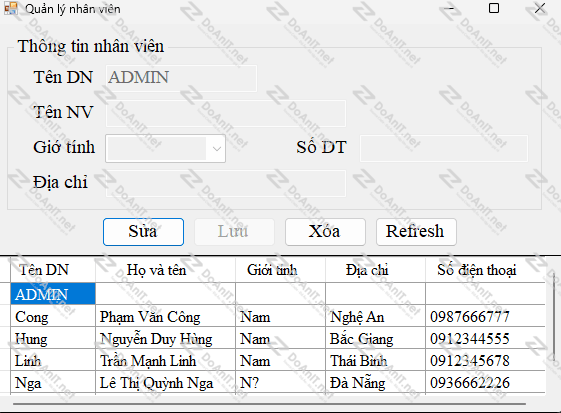This screenshot has width=561, height=413.
Task: Maximize the Quản lý nhân viên window
Action: pos(494,8)
